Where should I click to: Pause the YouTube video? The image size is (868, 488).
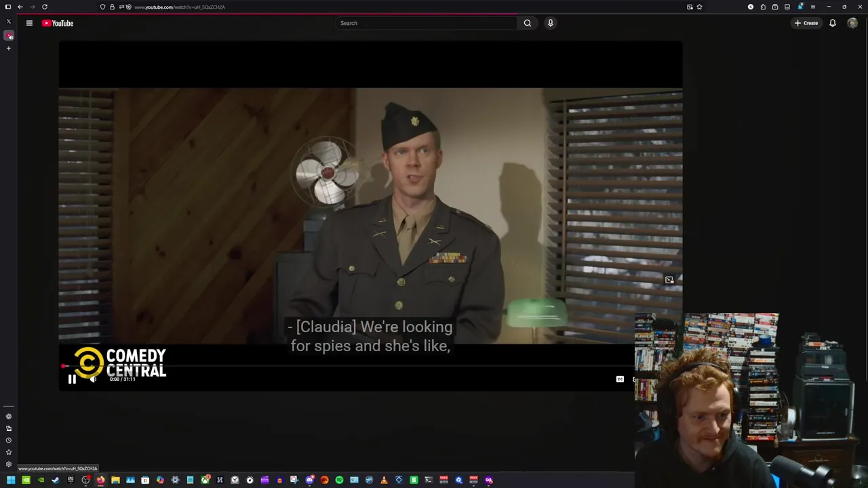(72, 380)
